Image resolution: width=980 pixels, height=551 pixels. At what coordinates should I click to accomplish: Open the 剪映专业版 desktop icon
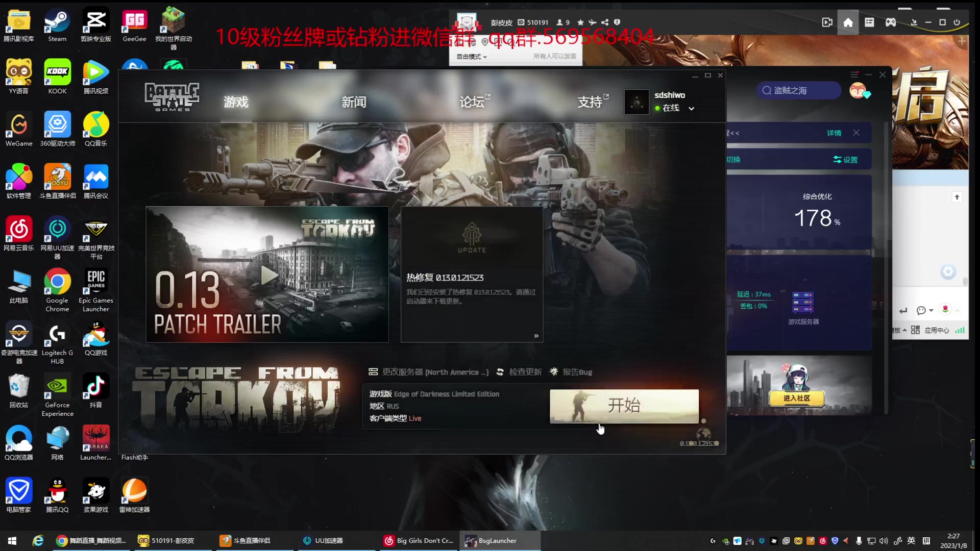[96, 26]
